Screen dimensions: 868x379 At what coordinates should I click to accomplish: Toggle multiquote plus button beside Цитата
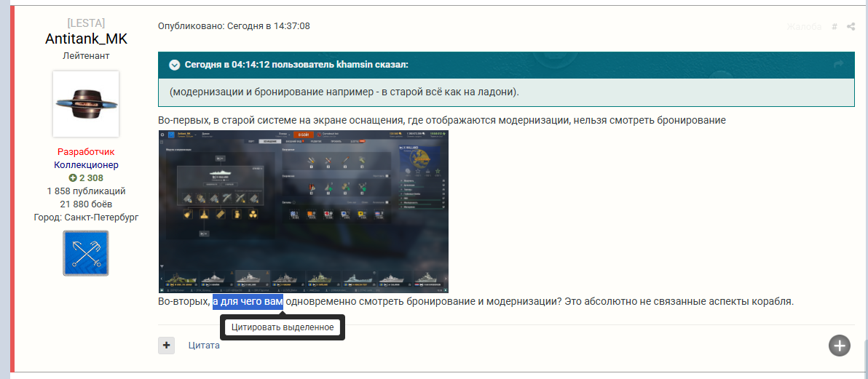point(166,346)
